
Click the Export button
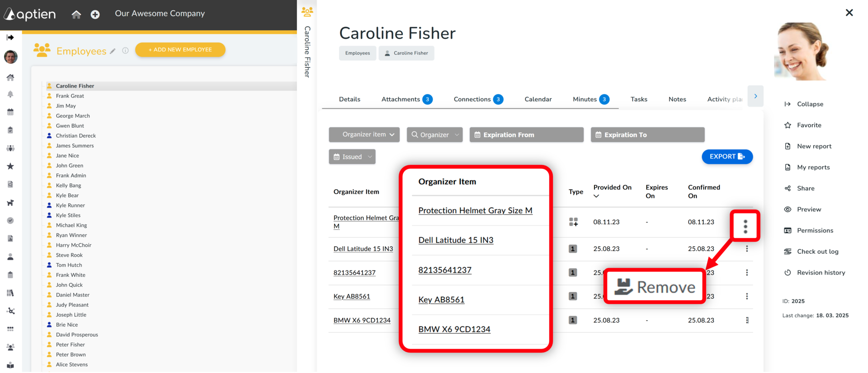[x=727, y=157]
